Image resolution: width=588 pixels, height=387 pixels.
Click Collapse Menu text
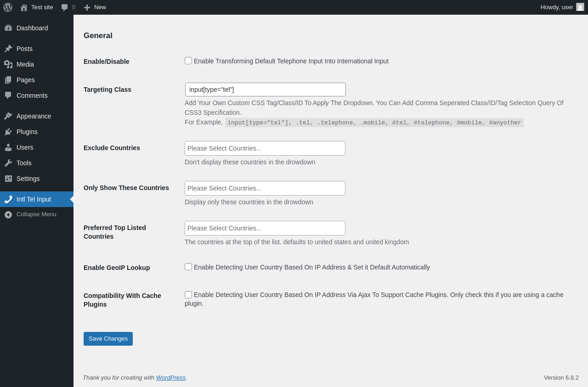click(x=36, y=214)
